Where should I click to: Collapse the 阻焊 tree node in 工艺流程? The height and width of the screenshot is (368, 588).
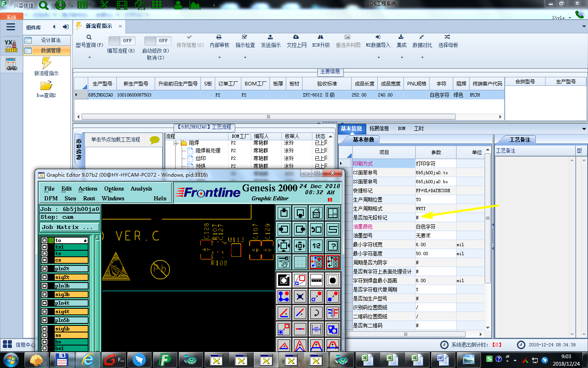coord(176,143)
